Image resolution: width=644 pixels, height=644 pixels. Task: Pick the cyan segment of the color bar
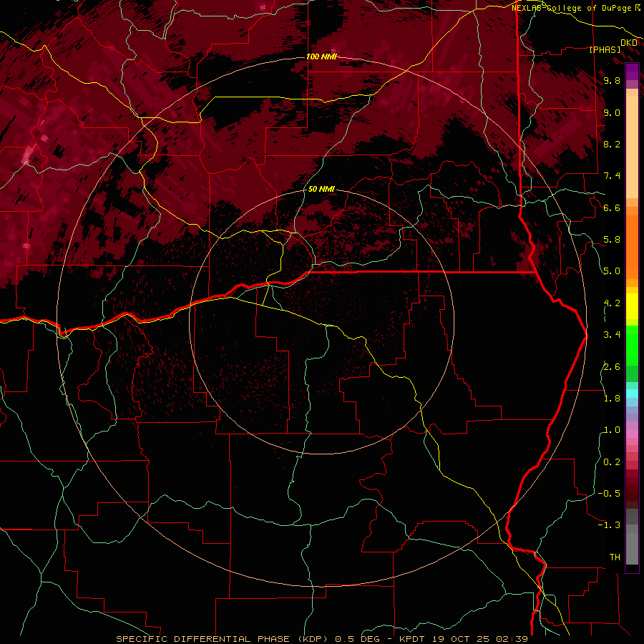coord(632,393)
